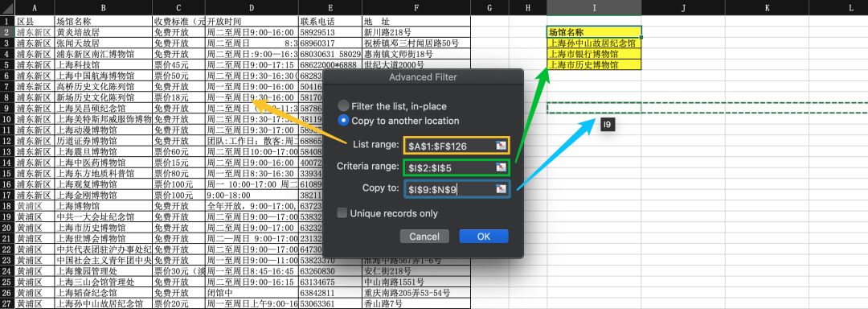Click 上海市历史博物馆 in column B
The height and width of the screenshot is (309, 868).
click(x=104, y=228)
